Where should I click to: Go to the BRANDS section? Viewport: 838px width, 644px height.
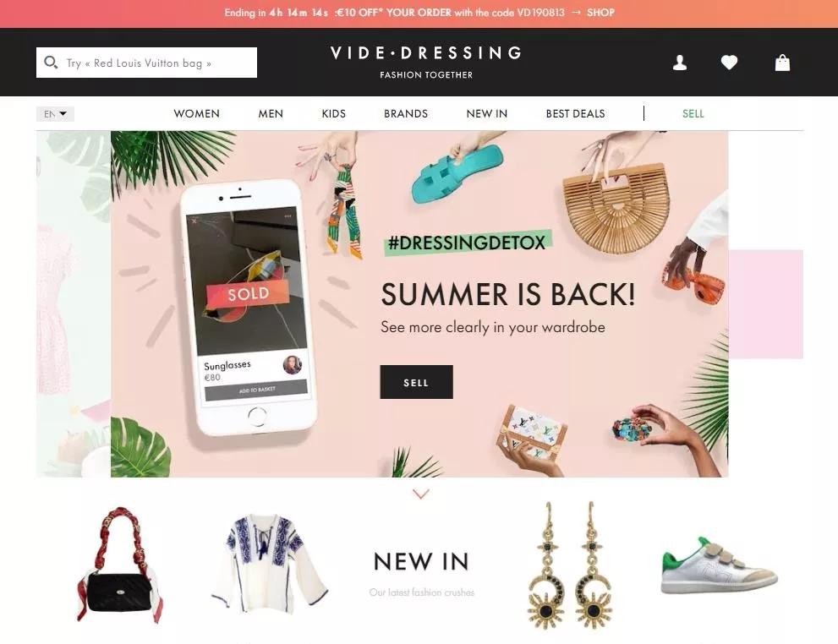406,114
